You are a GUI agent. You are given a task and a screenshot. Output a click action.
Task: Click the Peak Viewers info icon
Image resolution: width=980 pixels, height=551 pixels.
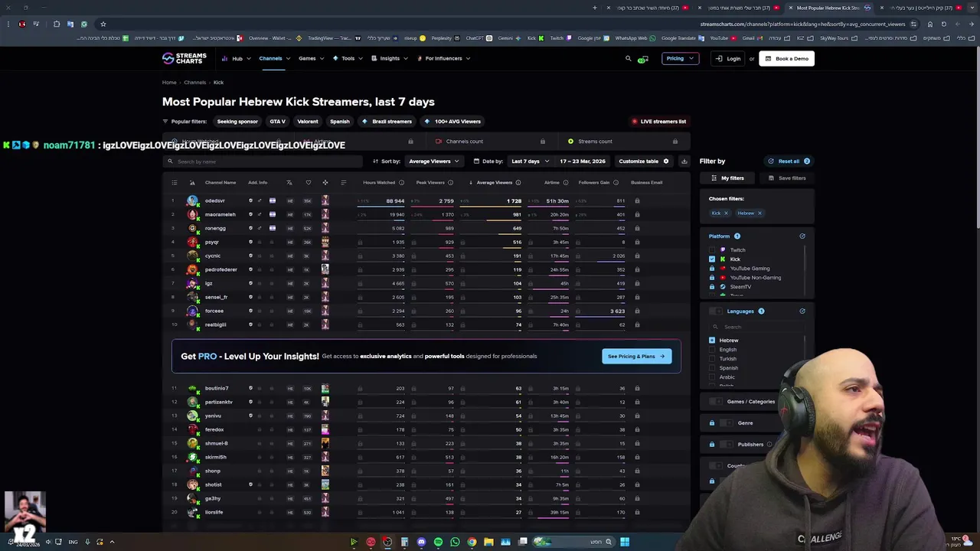click(450, 182)
